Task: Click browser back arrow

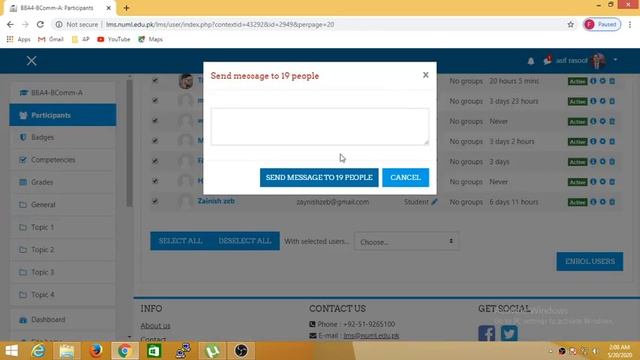Action: tap(10, 24)
